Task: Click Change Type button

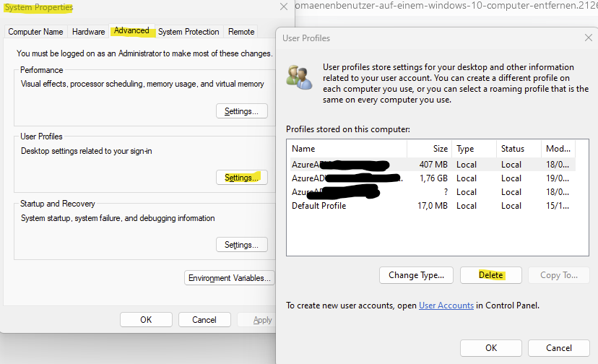Action: coord(416,275)
